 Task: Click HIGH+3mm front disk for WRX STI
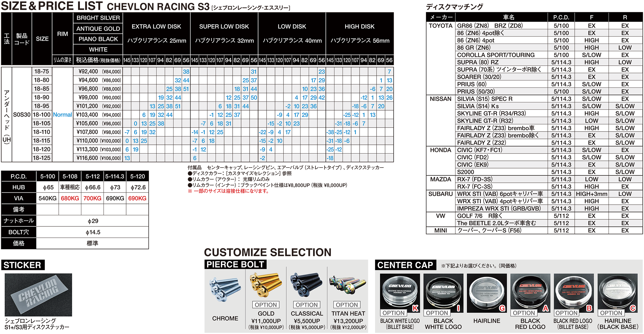pyautogui.click(x=592, y=194)
